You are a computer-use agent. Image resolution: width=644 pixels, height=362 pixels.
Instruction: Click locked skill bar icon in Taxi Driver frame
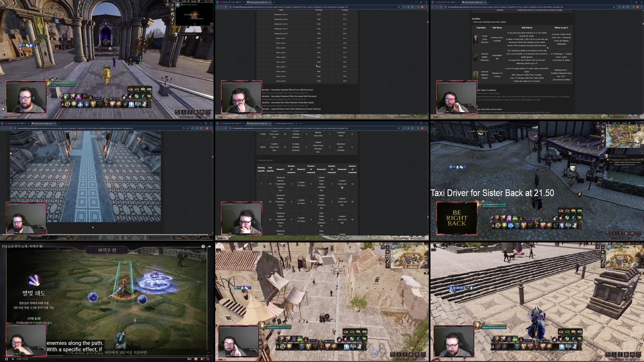tap(493, 225)
